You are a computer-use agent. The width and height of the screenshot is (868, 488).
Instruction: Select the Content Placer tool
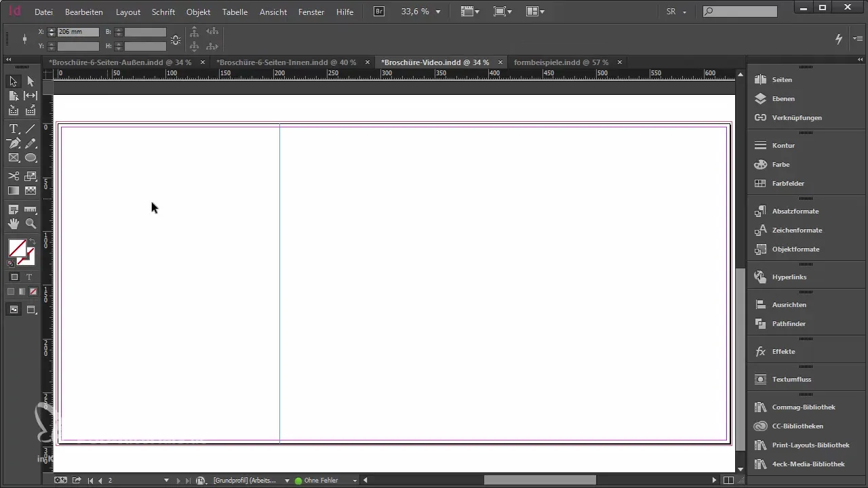coord(31,110)
